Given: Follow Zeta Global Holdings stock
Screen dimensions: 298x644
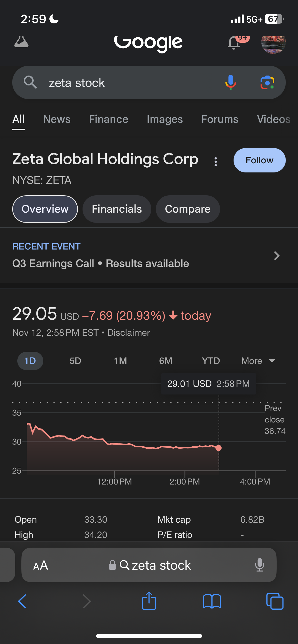Looking at the screenshot, I should [260, 160].
